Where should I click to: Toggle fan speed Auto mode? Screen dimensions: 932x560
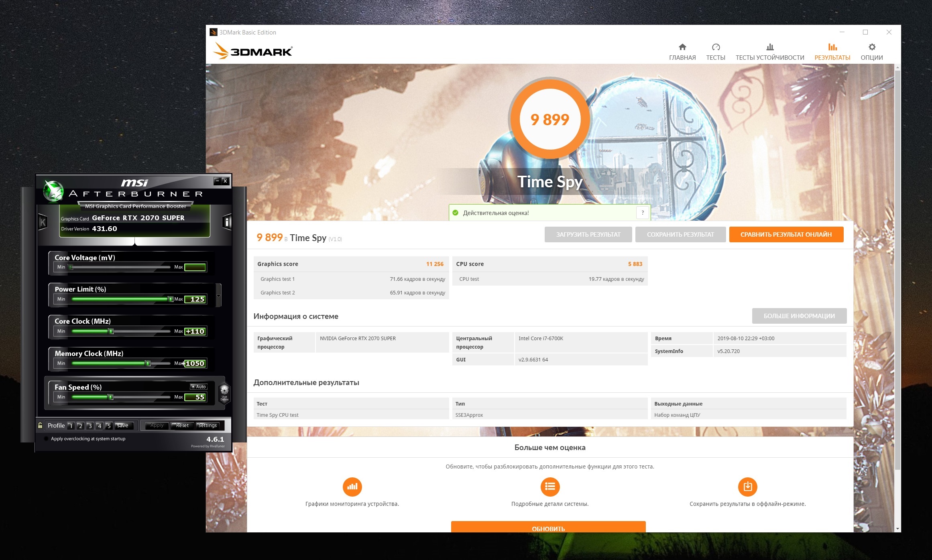(x=198, y=387)
